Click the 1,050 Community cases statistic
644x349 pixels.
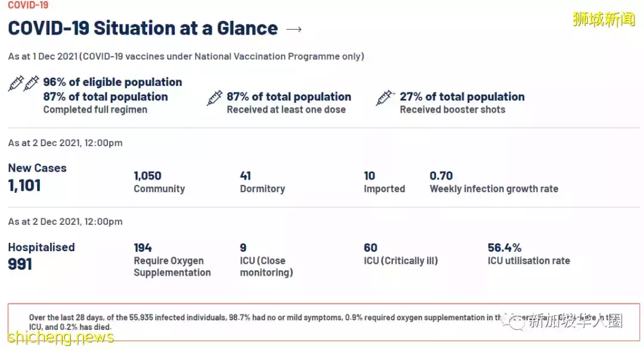coord(159,182)
